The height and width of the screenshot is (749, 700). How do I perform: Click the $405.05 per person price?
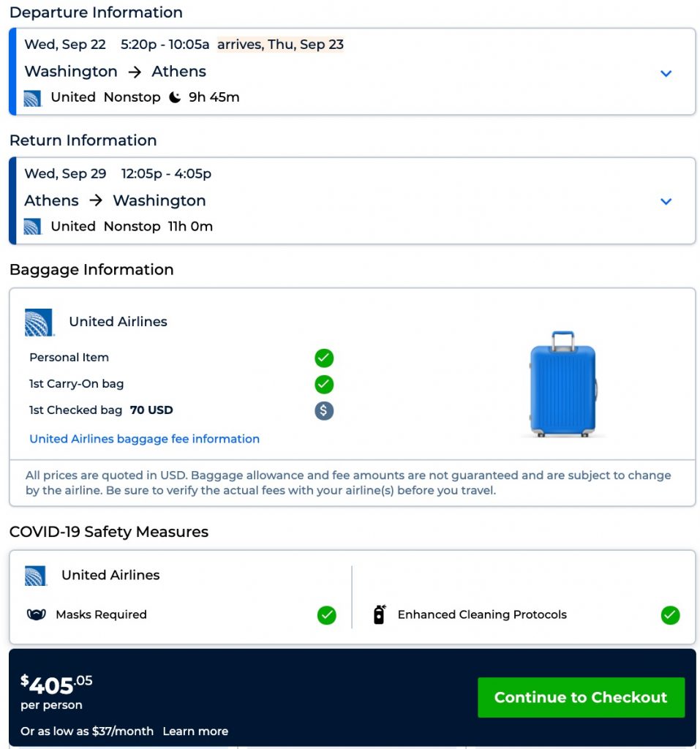(x=56, y=685)
